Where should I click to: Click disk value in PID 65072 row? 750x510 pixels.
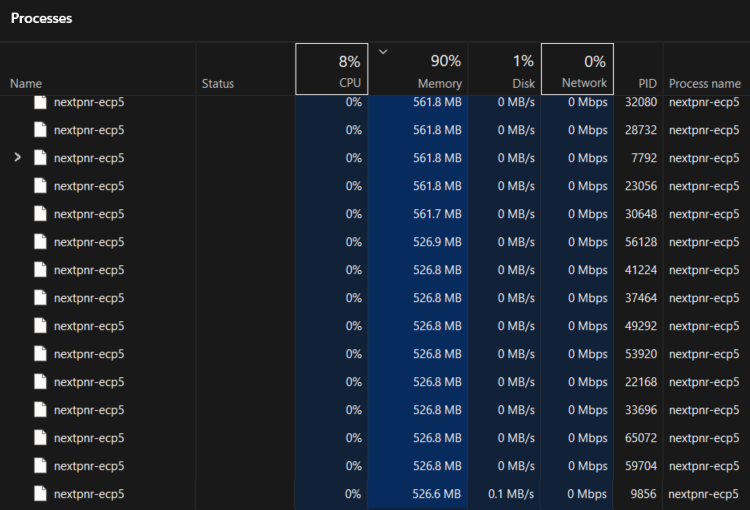[x=516, y=437]
